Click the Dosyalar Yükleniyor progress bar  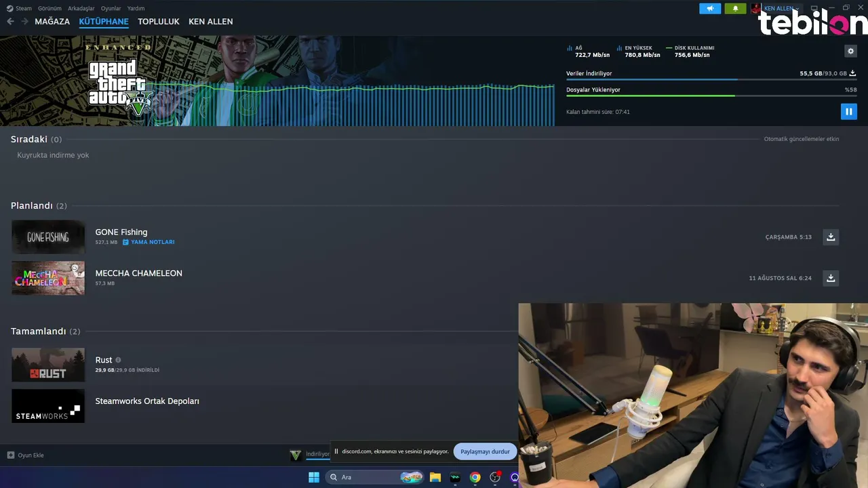pos(711,96)
